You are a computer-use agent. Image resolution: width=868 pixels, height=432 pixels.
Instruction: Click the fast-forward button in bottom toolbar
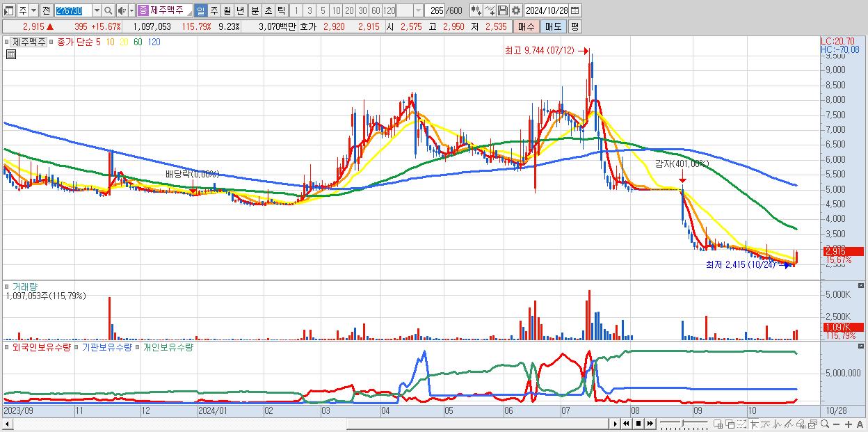[650, 424]
